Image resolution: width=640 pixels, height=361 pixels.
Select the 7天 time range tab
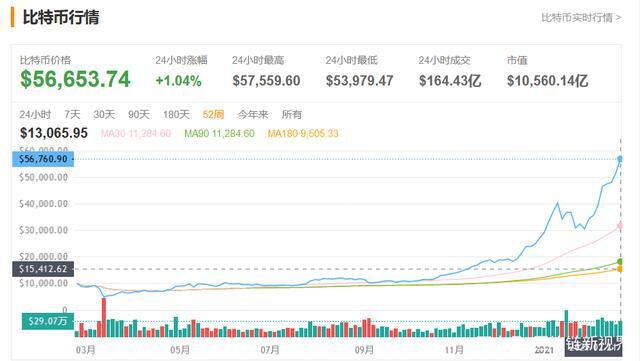tap(72, 114)
